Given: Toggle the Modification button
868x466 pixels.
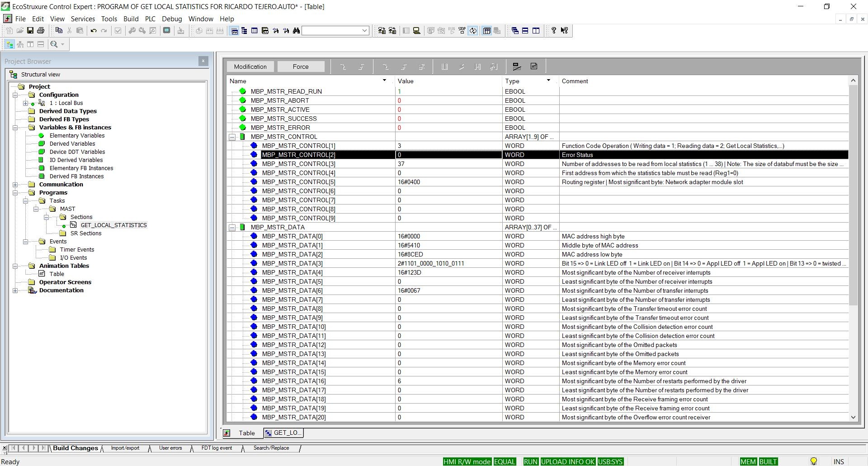Looking at the screenshot, I should point(250,67).
